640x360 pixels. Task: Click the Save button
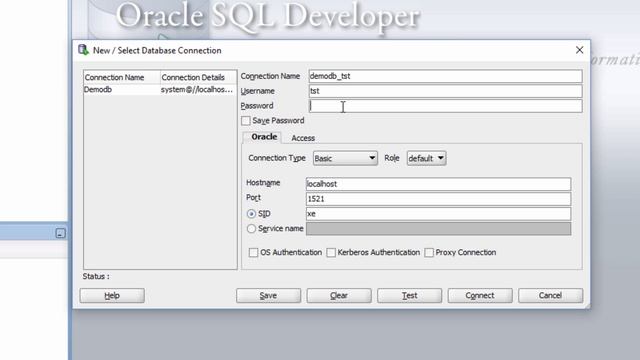(268, 296)
